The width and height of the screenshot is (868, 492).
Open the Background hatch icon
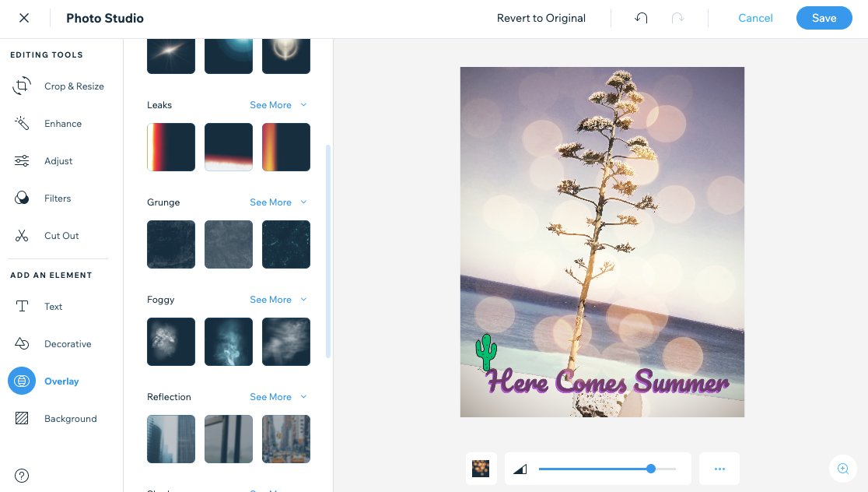click(x=22, y=418)
